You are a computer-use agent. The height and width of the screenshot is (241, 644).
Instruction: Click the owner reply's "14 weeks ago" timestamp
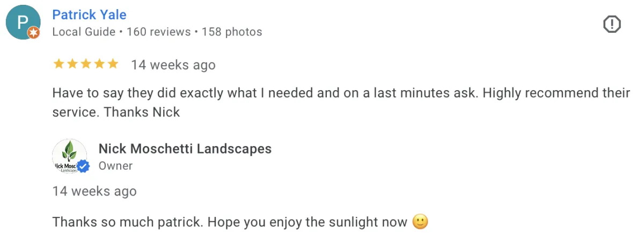(x=94, y=191)
